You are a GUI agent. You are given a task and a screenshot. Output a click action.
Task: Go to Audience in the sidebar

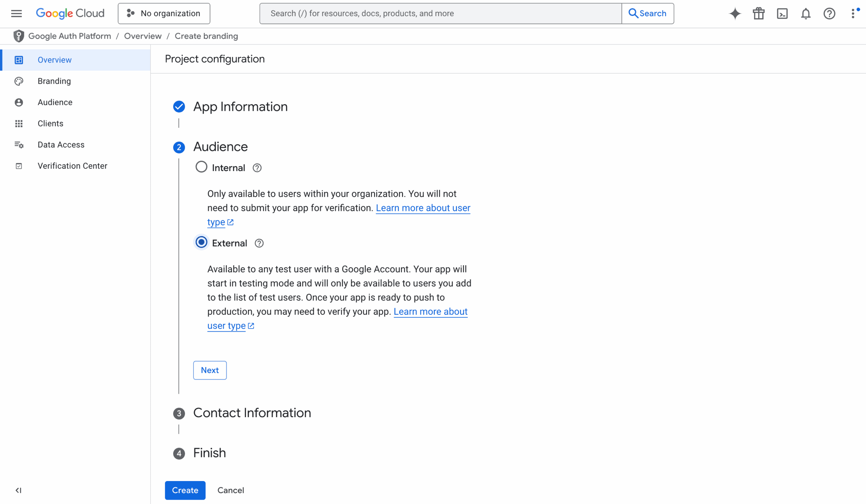pyautogui.click(x=75, y=102)
